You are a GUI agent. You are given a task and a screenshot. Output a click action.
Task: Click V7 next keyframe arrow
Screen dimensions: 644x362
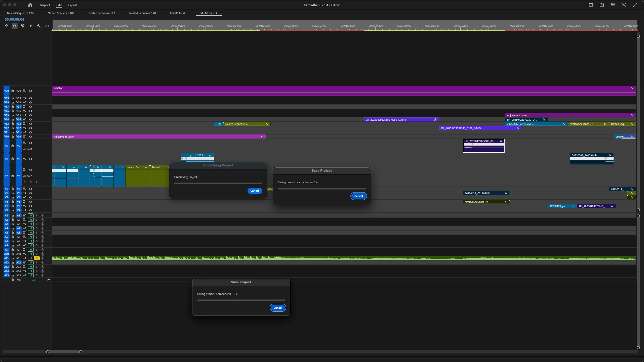tap(37, 182)
